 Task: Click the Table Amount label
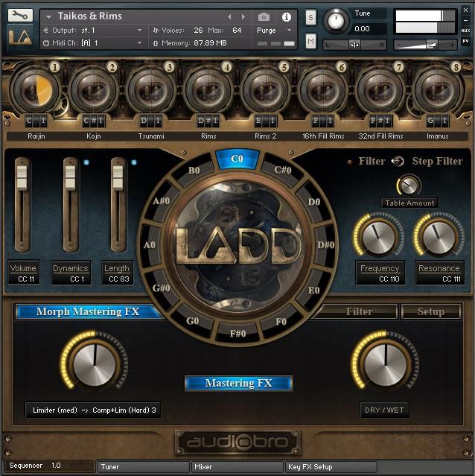[x=409, y=203]
